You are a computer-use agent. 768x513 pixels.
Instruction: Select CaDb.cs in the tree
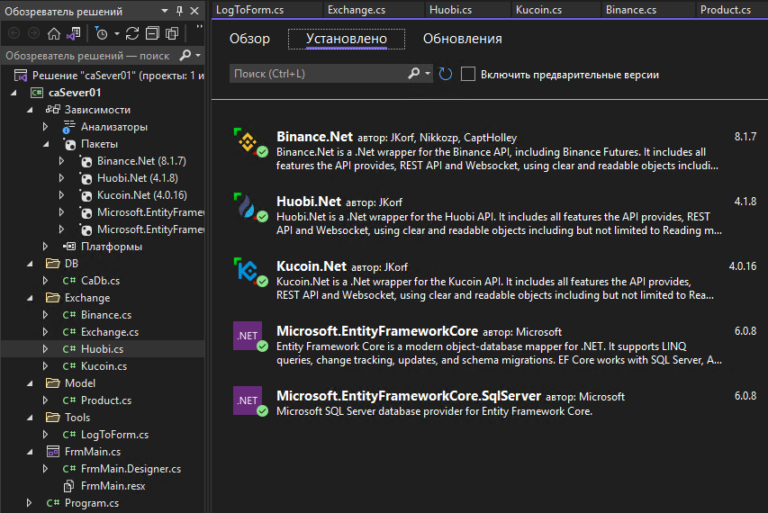tap(100, 281)
